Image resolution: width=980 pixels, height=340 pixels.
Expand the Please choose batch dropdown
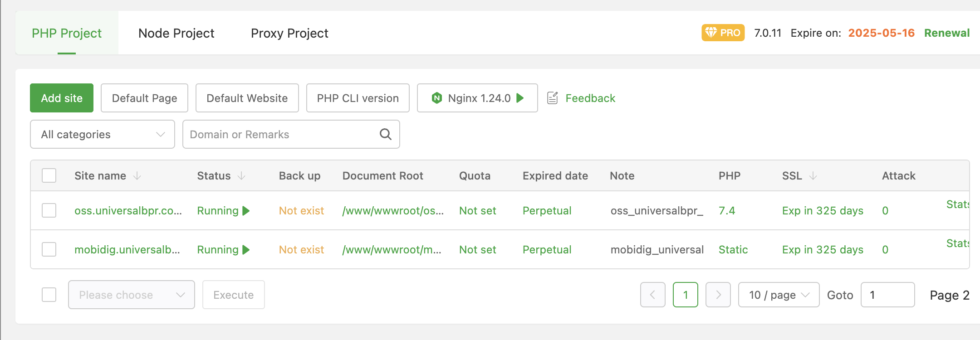[131, 295]
